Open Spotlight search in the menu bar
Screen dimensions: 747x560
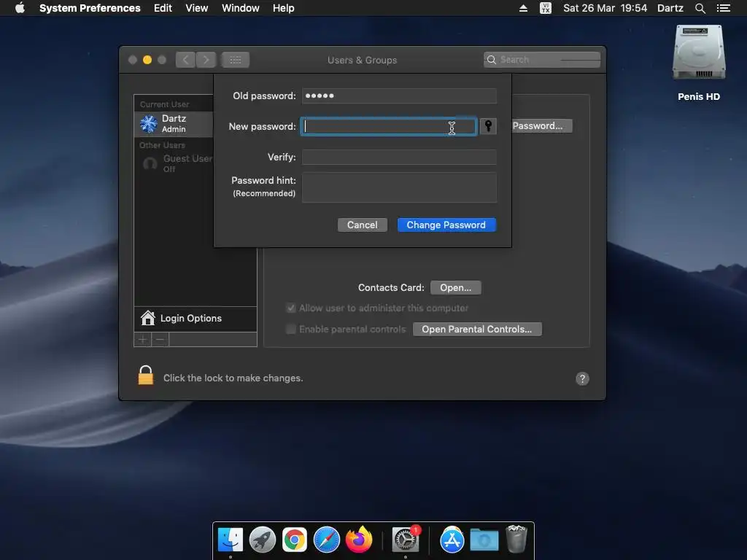pyautogui.click(x=700, y=8)
